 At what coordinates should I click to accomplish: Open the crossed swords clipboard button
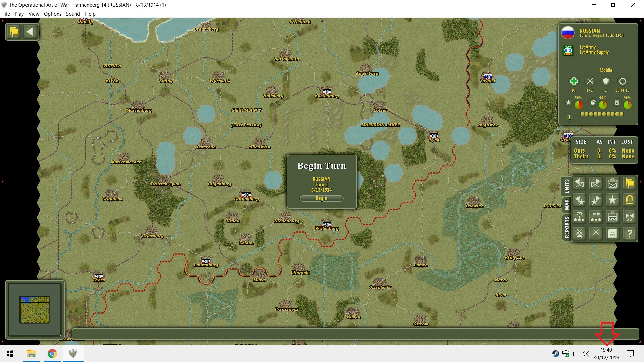(579, 234)
